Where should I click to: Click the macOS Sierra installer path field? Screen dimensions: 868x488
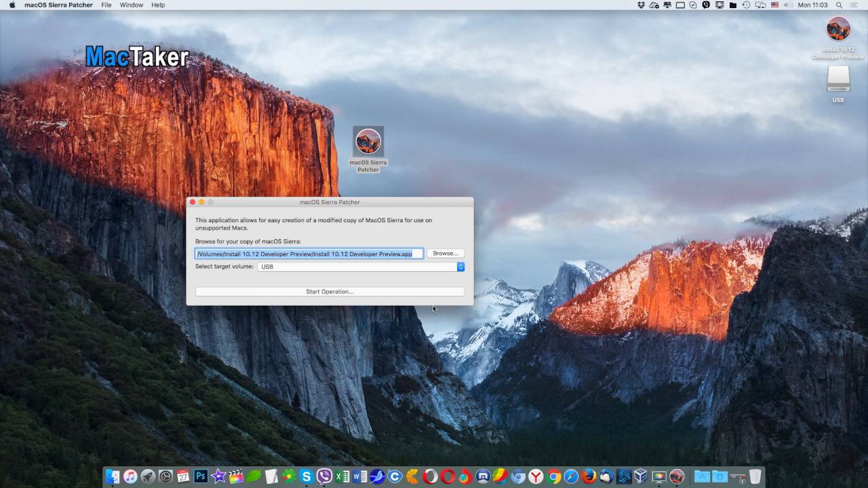309,253
